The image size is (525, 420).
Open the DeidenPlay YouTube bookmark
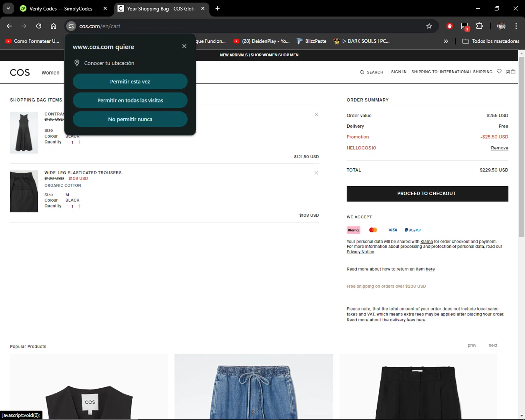coord(262,41)
